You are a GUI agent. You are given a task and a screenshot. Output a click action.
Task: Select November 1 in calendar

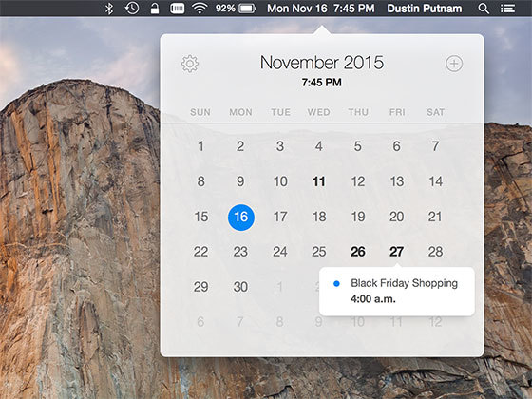pos(200,146)
